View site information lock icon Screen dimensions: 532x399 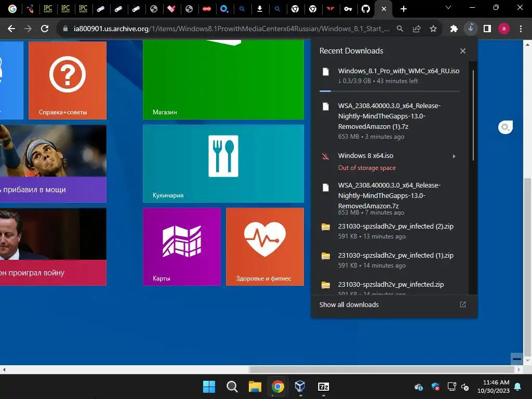coord(65,29)
